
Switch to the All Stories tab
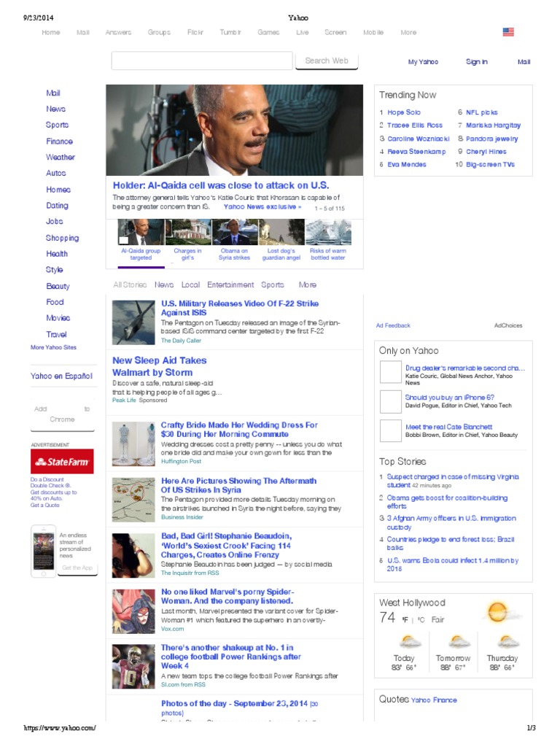pyautogui.click(x=130, y=285)
